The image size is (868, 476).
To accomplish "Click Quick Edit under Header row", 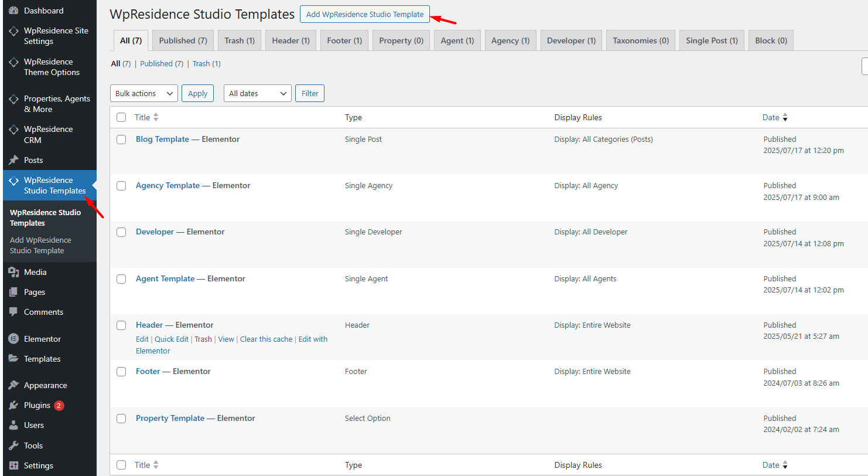I will (172, 339).
